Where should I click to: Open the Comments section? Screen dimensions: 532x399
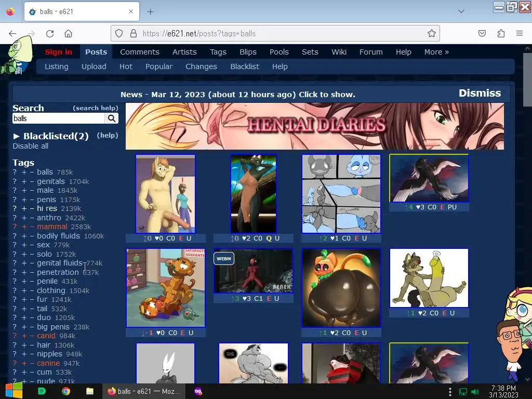point(139,52)
